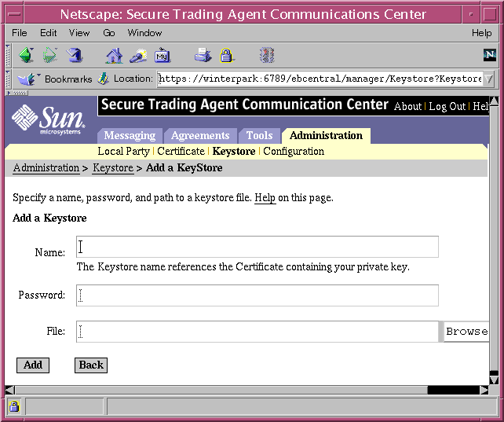Viewport: 504px width, 422px height.
Task: Click the Forward navigation arrow icon
Action: point(50,55)
